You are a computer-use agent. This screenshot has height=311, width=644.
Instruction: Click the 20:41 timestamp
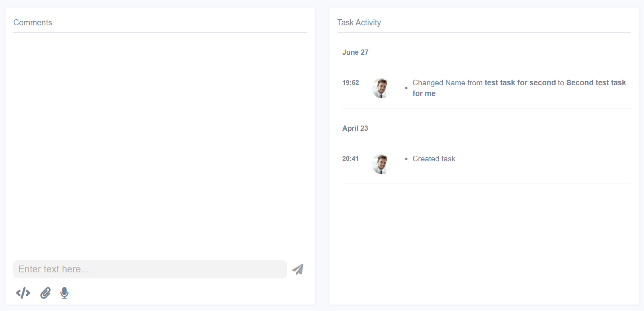pyautogui.click(x=350, y=159)
